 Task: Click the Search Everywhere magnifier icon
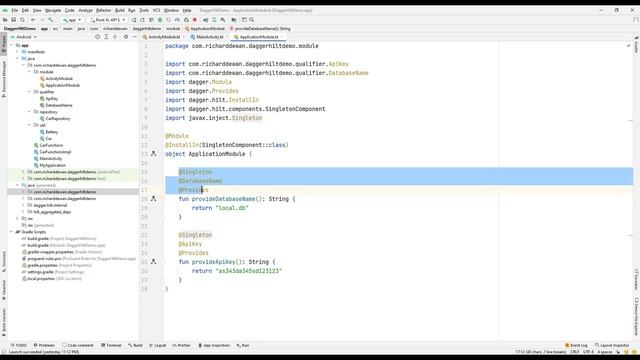pos(252,20)
